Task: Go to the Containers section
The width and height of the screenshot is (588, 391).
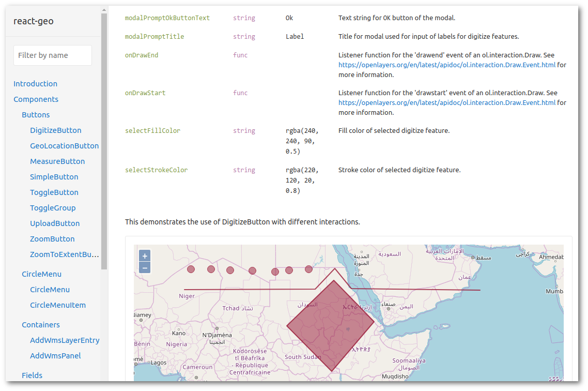Action: (x=40, y=325)
